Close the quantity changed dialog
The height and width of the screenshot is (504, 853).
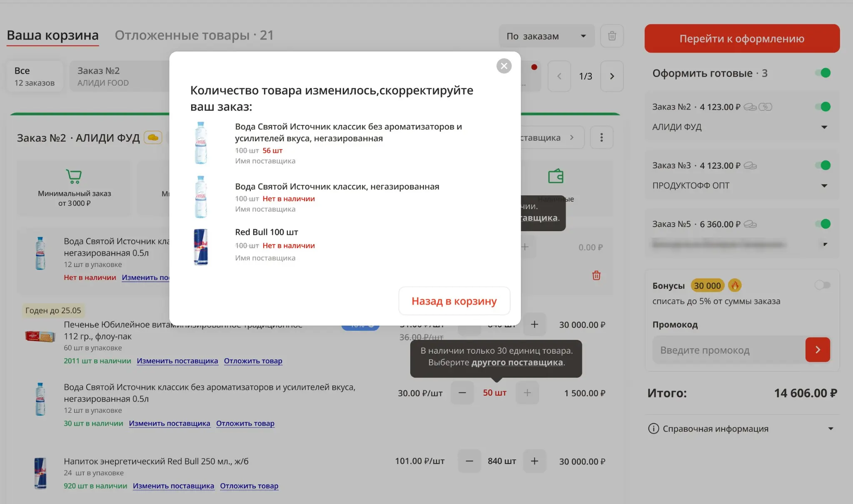click(x=504, y=66)
